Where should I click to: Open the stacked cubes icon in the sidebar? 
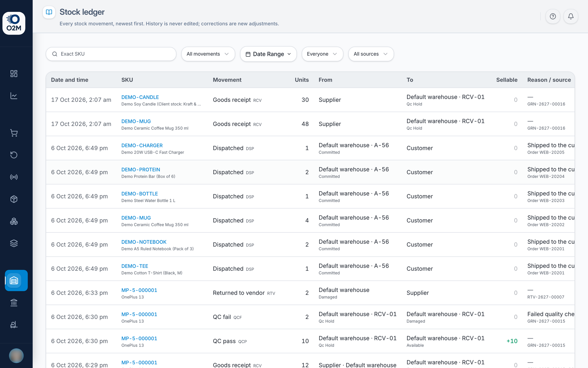point(14,221)
